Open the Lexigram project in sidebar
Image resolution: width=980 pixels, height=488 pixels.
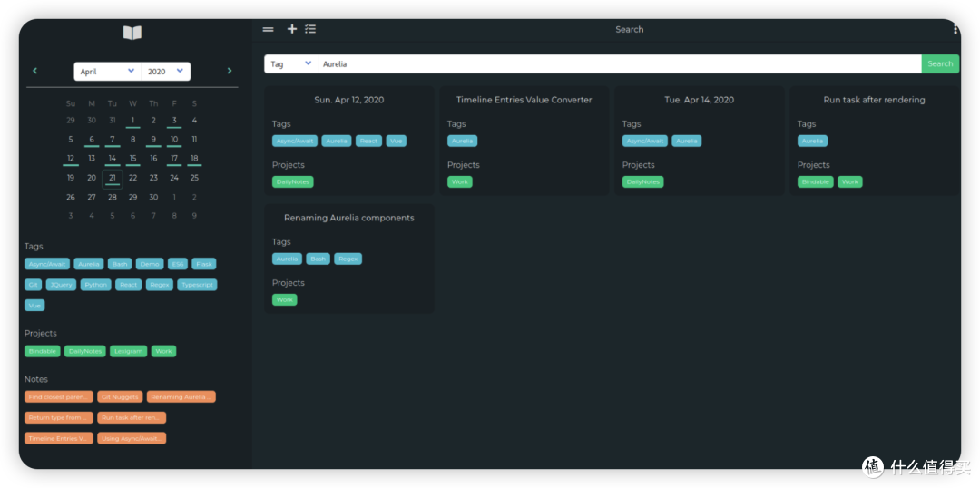pos(129,351)
